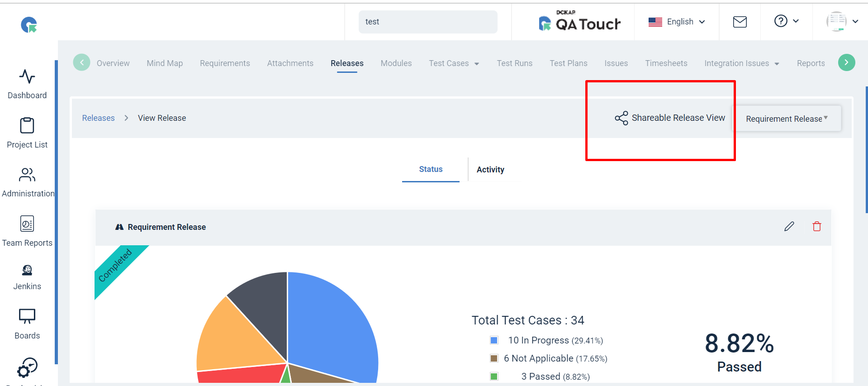Open the user profile avatar menu
Viewport: 868px width, 386px height.
[842, 21]
